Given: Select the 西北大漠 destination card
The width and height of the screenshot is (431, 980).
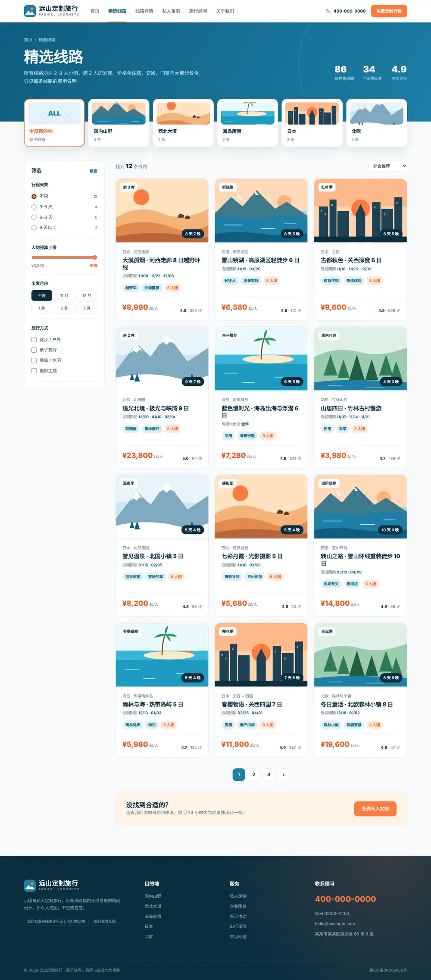Looking at the screenshot, I should coord(183,123).
